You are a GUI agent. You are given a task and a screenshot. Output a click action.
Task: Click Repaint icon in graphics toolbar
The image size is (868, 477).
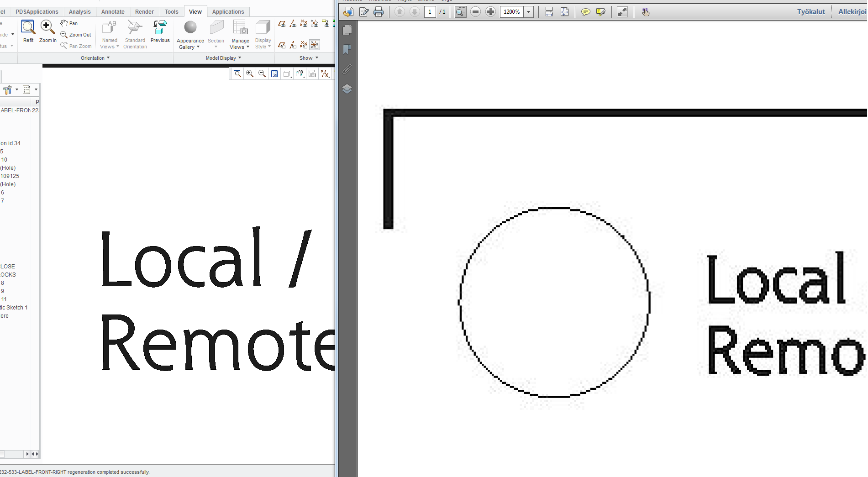click(274, 73)
